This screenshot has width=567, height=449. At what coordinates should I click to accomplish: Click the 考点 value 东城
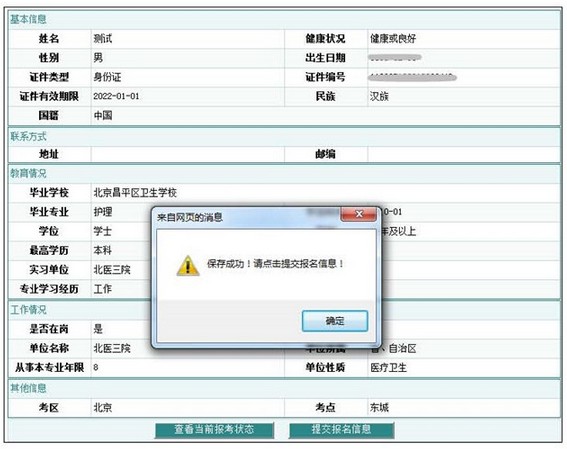point(379,408)
